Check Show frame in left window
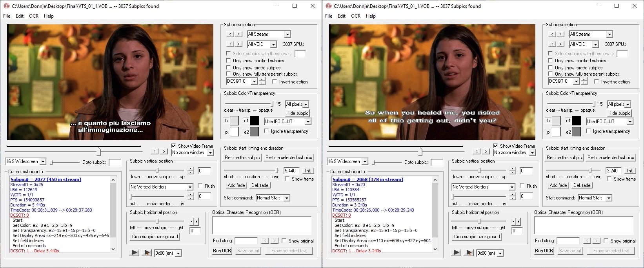644x268 pixels. 287,179
